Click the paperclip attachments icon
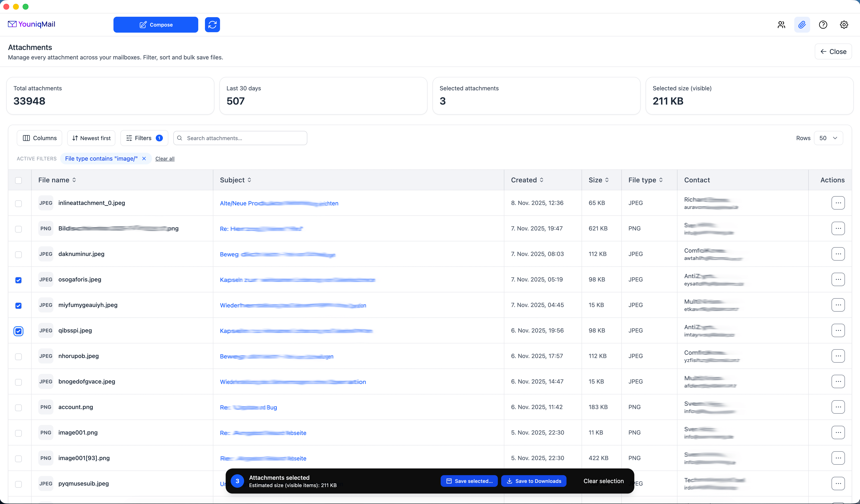860x504 pixels. pyautogui.click(x=802, y=24)
